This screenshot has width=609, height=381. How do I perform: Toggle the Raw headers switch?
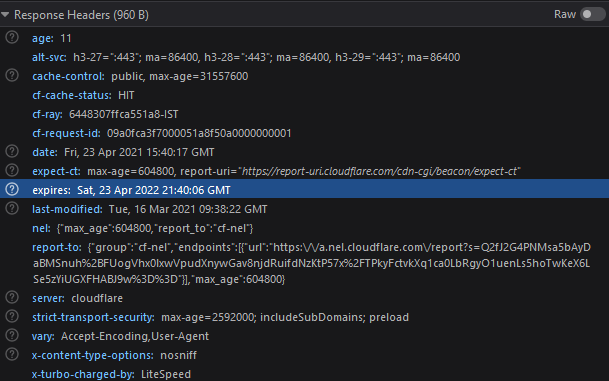click(593, 14)
